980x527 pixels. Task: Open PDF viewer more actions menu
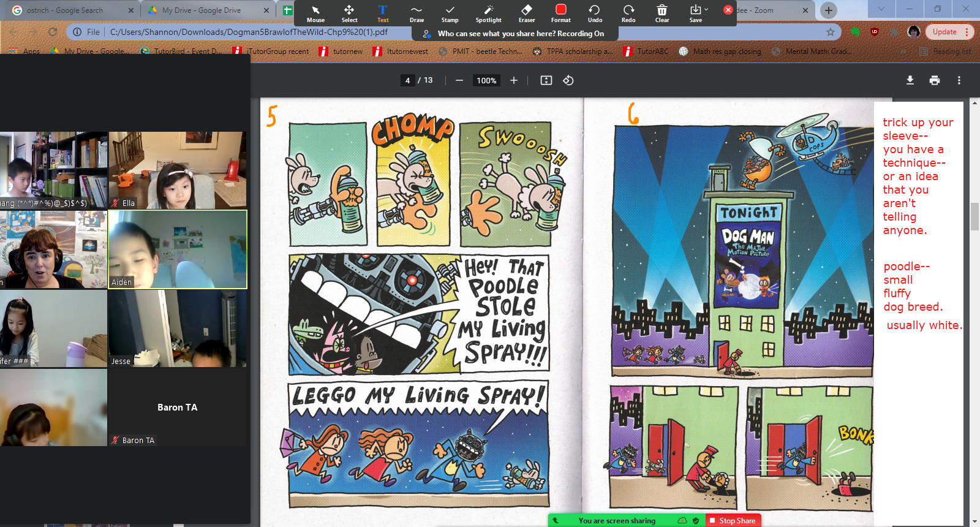tap(959, 80)
